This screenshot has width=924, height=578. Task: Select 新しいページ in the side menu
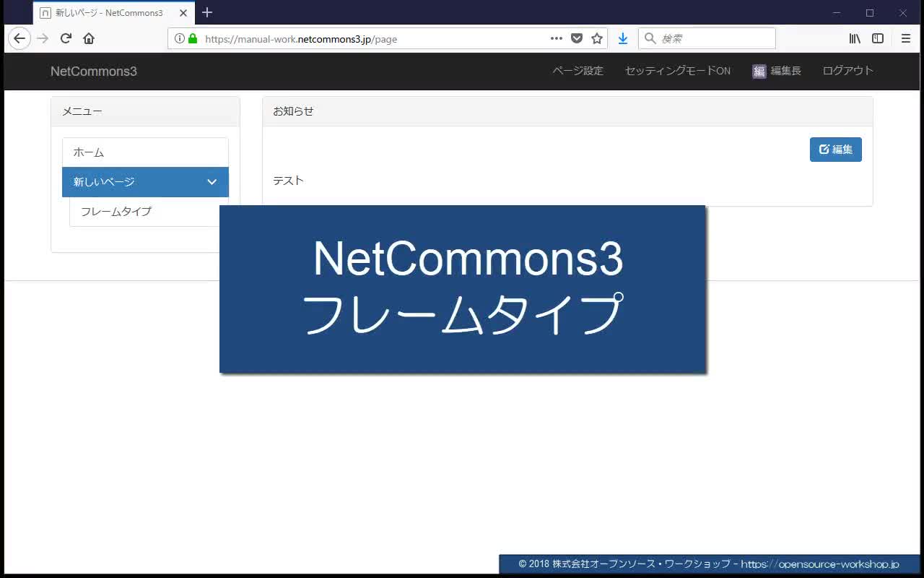click(145, 182)
